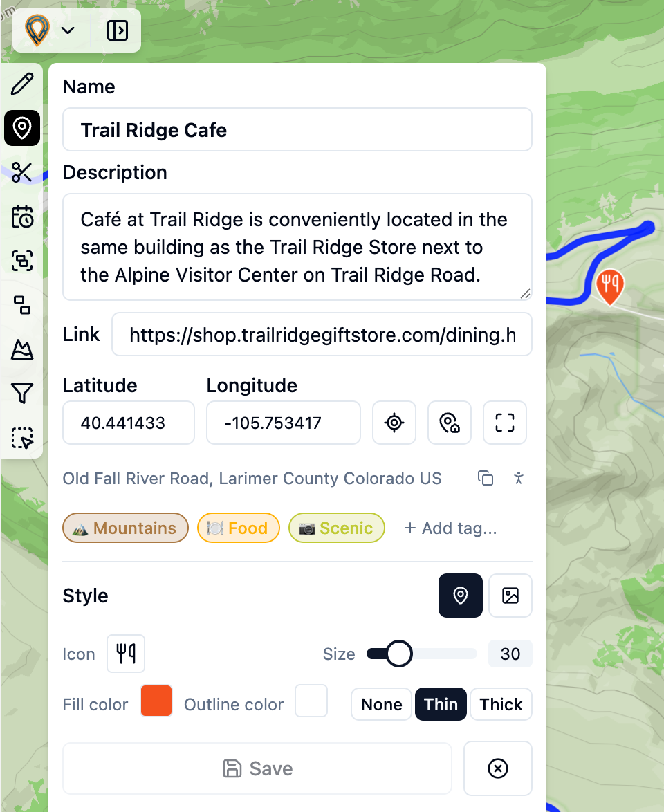Select the lasso selection tool
This screenshot has width=664, height=812.
point(21,438)
